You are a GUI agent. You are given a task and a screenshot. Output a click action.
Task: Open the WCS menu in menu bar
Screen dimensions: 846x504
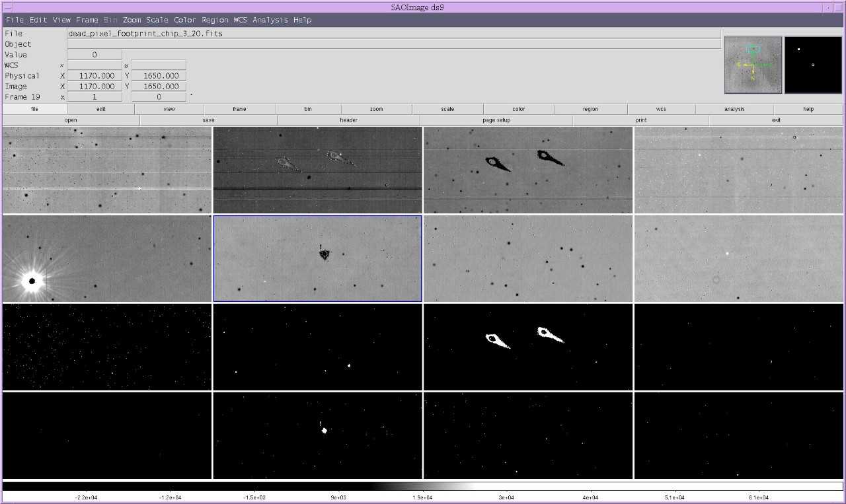[x=240, y=20]
